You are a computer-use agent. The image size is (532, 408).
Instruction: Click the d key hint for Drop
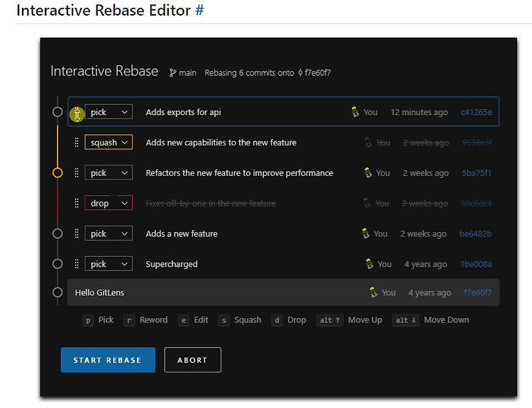tap(277, 320)
